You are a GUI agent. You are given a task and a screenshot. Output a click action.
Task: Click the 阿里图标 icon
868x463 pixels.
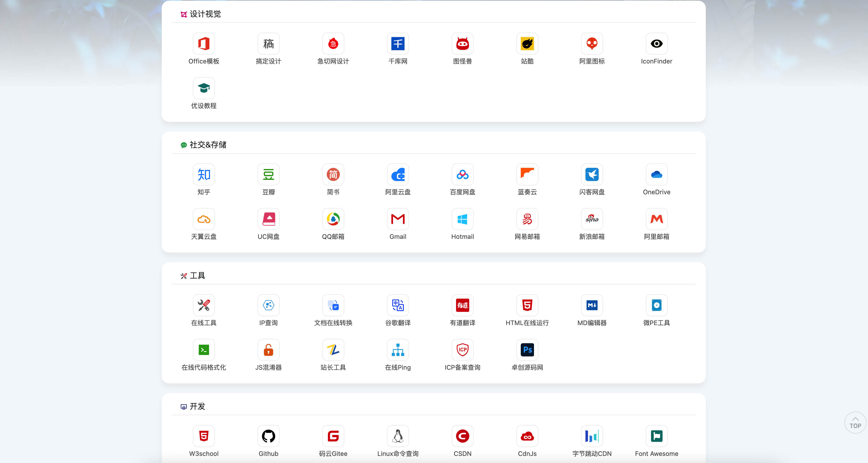(x=592, y=43)
